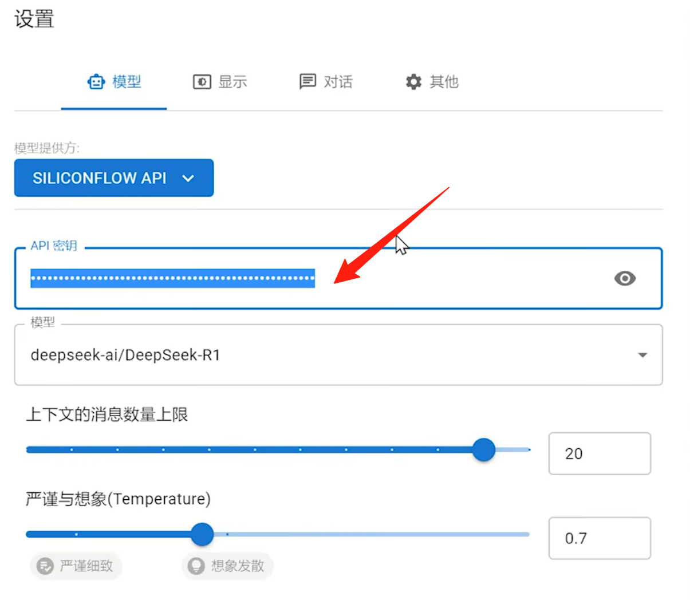Screen dimensions: 690x616
Task: Click the display icon beside 显示
Action: click(202, 82)
